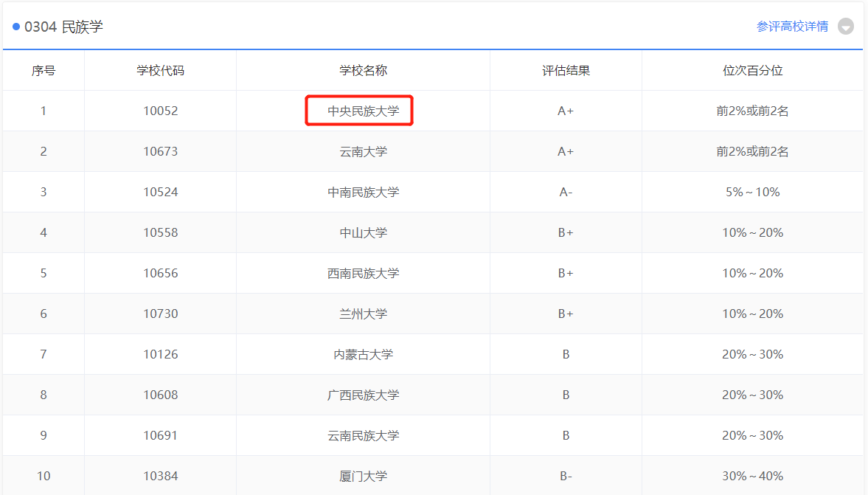This screenshot has height=495, width=868.
Task: Click the 中山大学 school name
Action: pyautogui.click(x=363, y=233)
